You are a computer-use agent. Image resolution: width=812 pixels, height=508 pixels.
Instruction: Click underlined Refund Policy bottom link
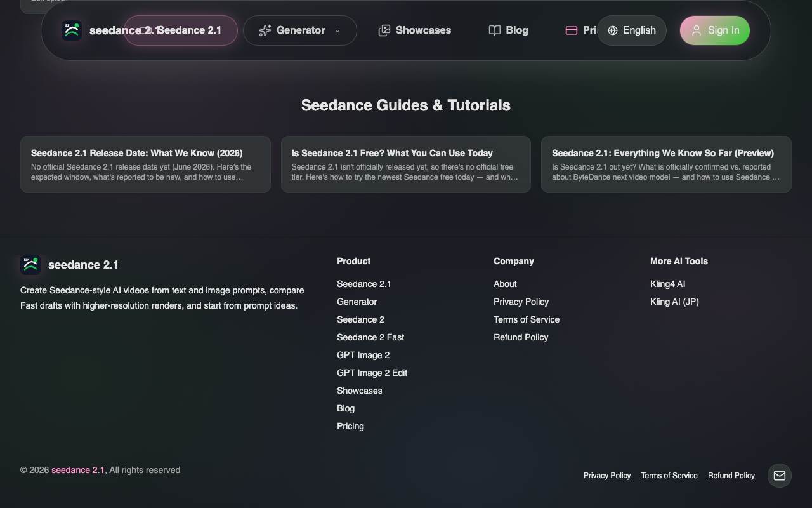pos(731,476)
